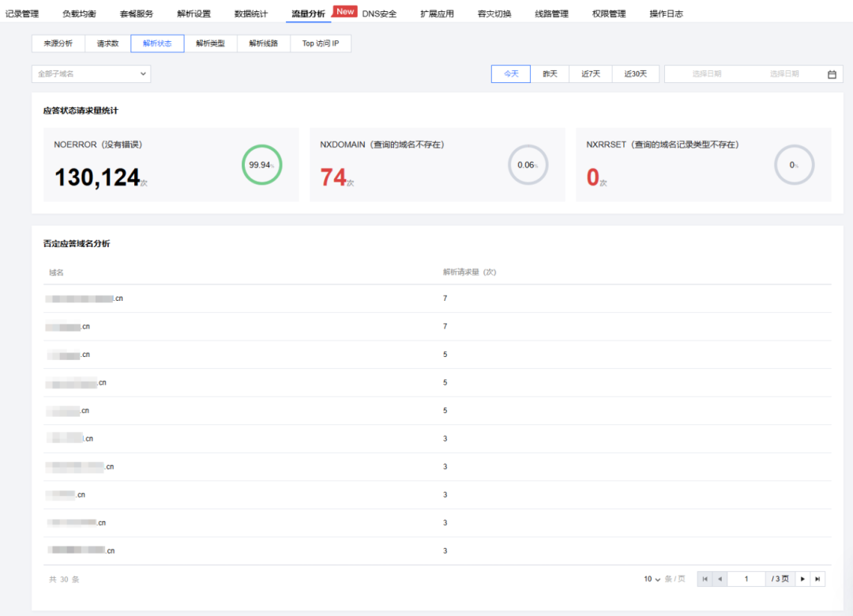The image size is (853, 616).
Task: Open the 解析设置 menu tab
Action: tap(194, 13)
